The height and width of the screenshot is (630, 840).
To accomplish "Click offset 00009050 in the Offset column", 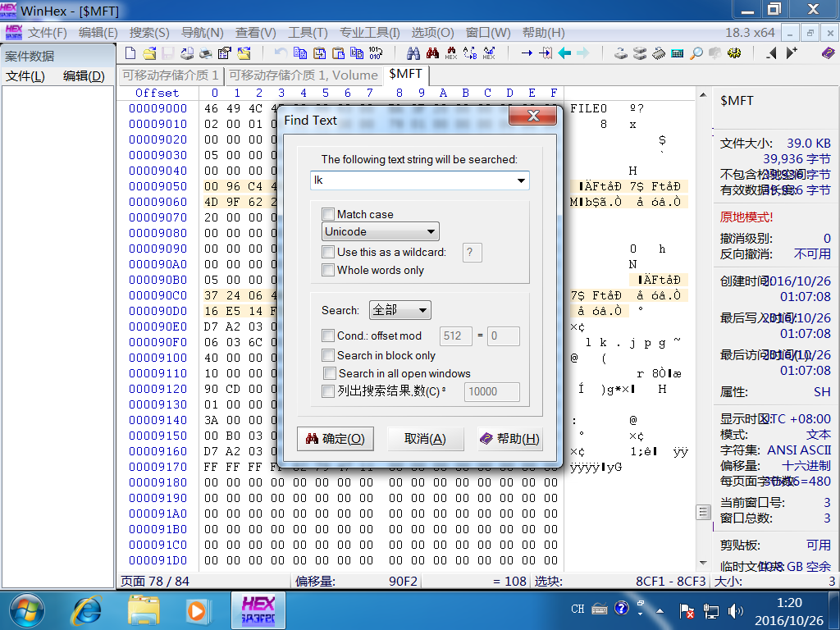I will [158, 186].
